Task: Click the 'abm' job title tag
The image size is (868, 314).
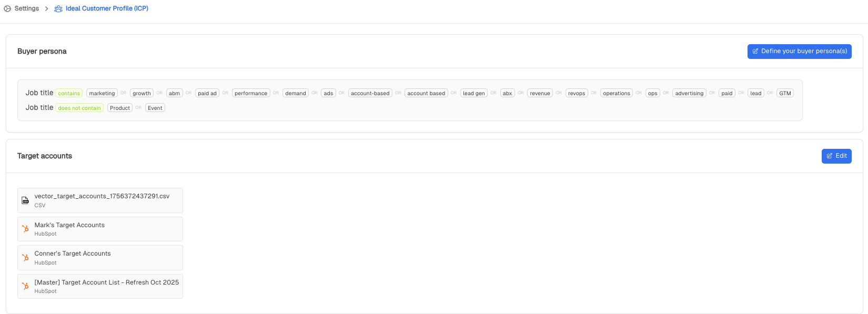Action: (175, 93)
